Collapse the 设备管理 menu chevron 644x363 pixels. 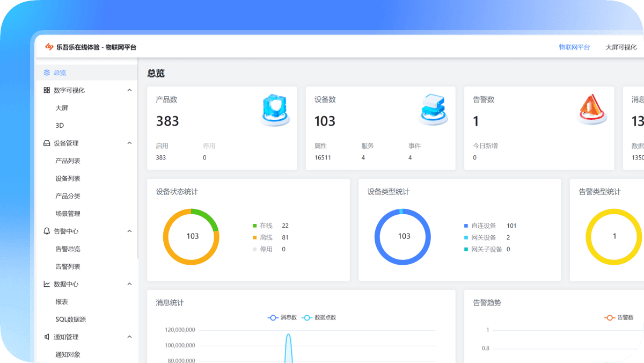point(129,143)
